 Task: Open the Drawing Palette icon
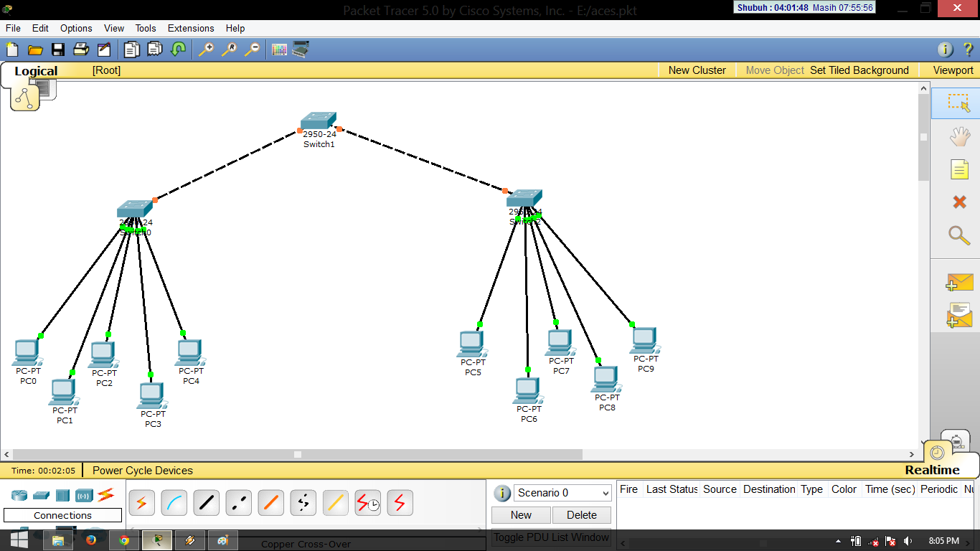click(279, 50)
